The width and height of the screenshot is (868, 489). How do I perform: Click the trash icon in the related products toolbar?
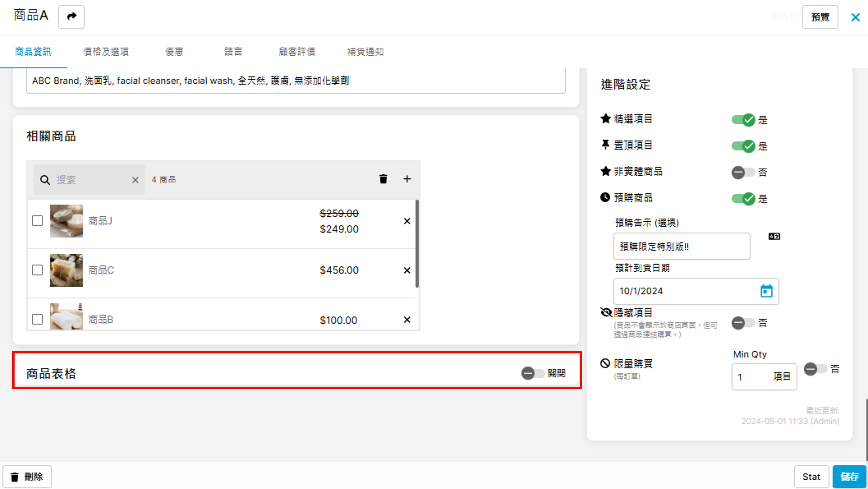click(383, 179)
